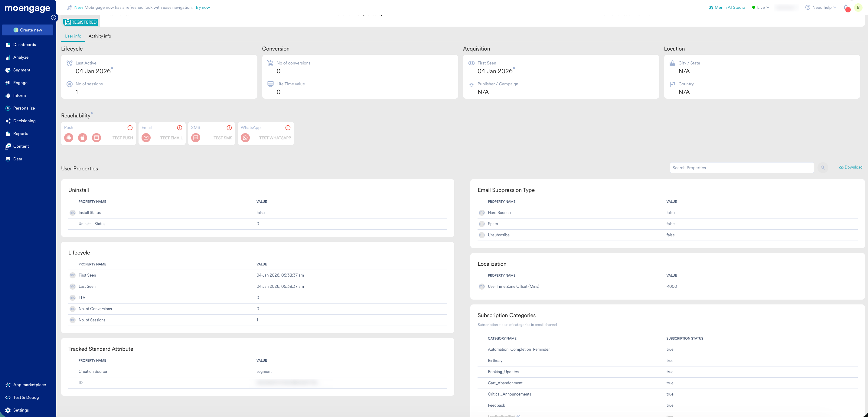
Task: Expand the Need help dropdown
Action: click(821, 8)
